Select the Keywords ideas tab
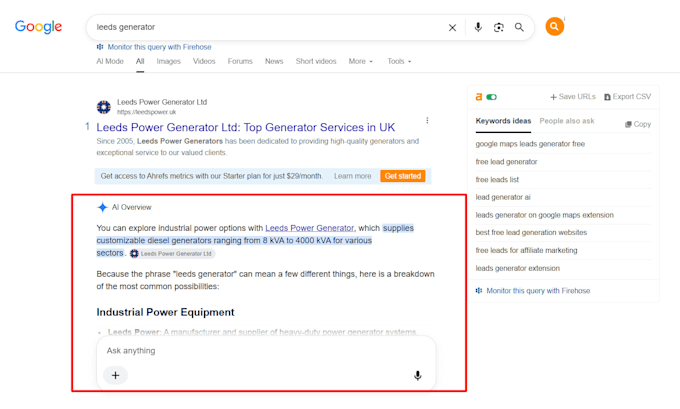Image resolution: width=680 pixels, height=409 pixels. pos(503,121)
